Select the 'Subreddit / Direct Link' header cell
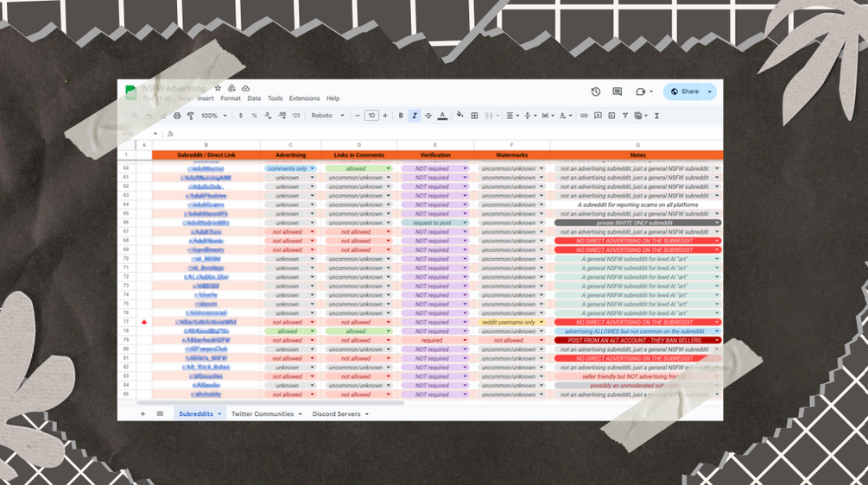Screen dimensions: 868x485 point(206,155)
